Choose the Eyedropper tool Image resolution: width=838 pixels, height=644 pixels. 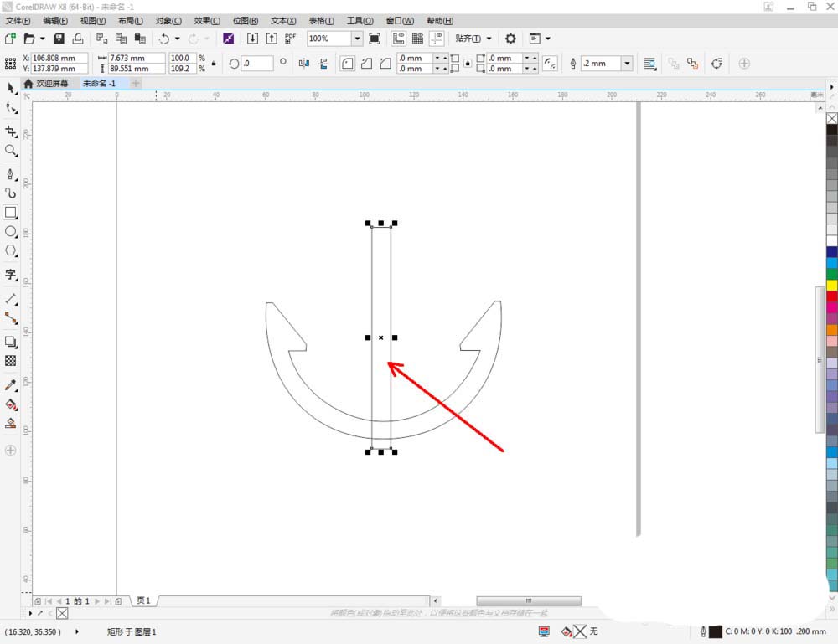click(11, 385)
